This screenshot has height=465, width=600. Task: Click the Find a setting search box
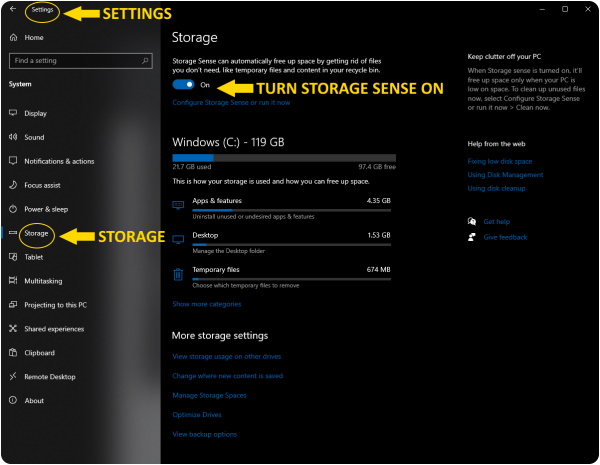pyautogui.click(x=81, y=61)
